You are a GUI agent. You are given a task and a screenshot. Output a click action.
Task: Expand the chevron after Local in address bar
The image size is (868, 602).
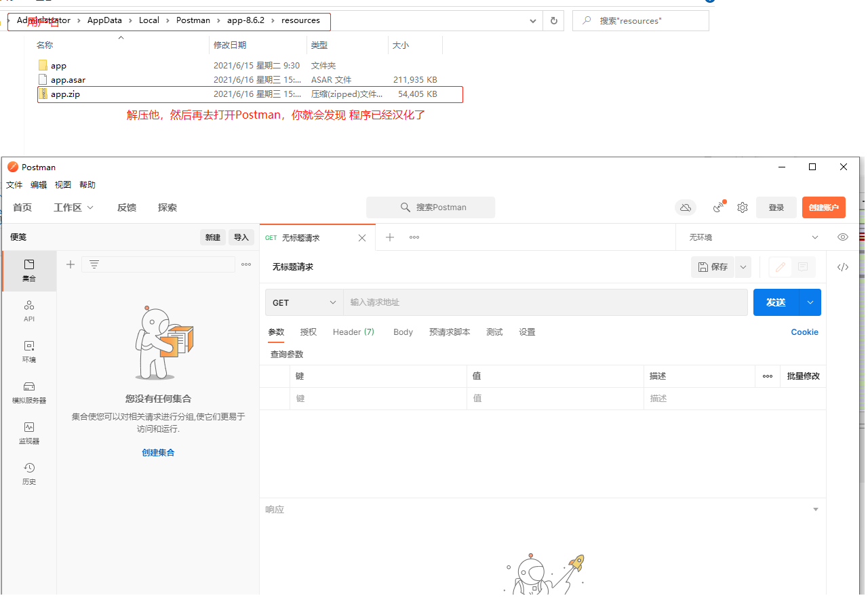coord(167,20)
